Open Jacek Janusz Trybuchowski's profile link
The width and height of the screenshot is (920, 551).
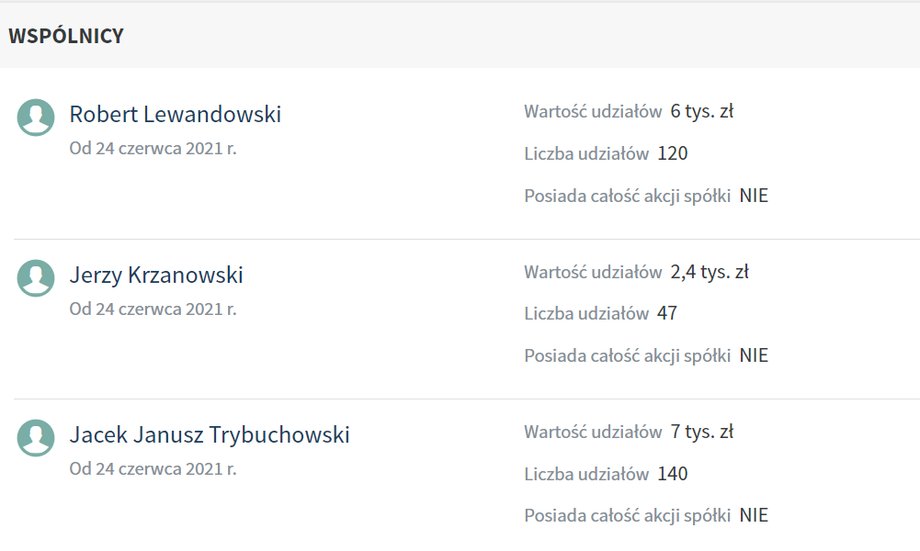click(x=209, y=434)
